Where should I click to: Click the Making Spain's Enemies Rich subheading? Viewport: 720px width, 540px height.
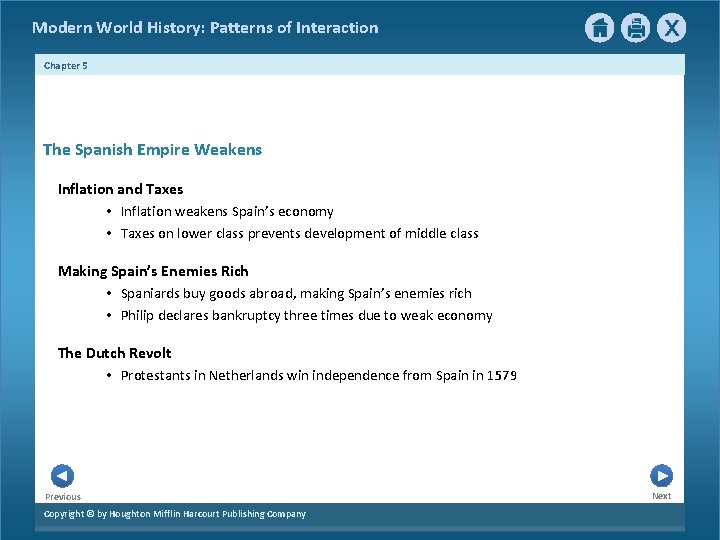coord(153,271)
